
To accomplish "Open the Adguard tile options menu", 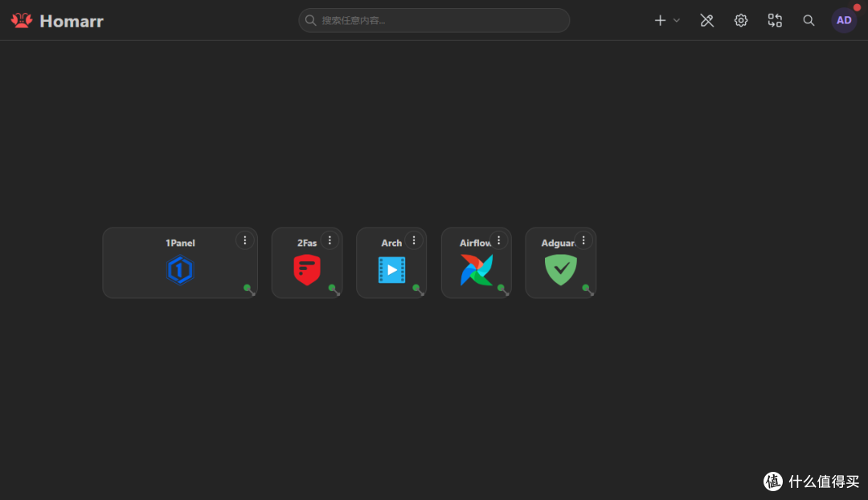I will pyautogui.click(x=583, y=240).
